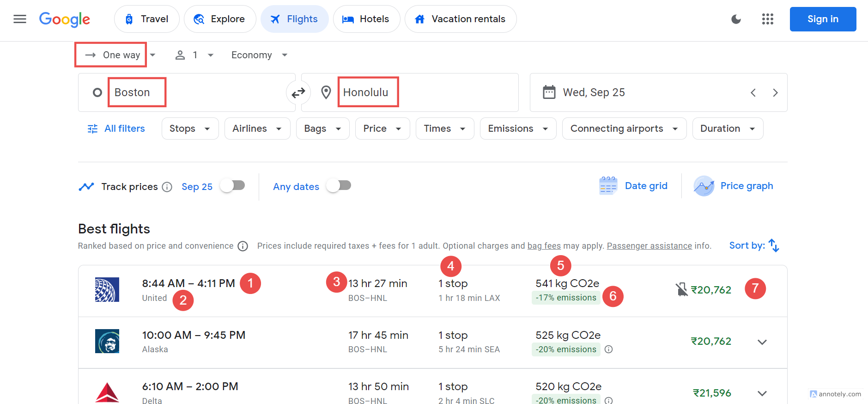This screenshot has height=404, width=868.
Task: Open the passenger count dropdown
Action: tap(194, 55)
